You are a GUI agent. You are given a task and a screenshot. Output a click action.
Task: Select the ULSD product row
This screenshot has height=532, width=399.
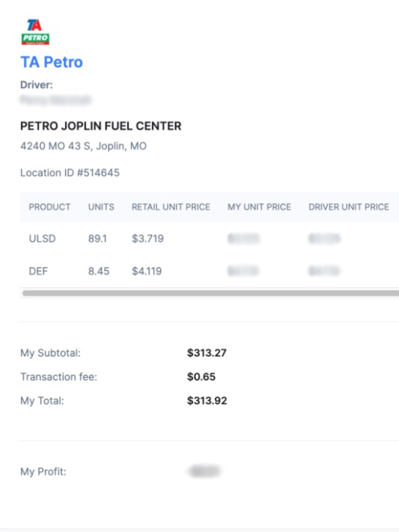pyautogui.click(x=210, y=239)
